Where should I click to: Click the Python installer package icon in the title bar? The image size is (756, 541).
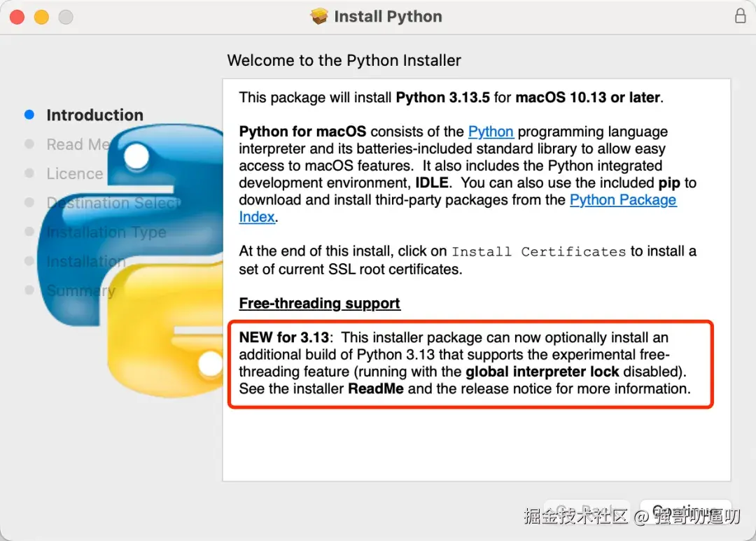point(319,16)
